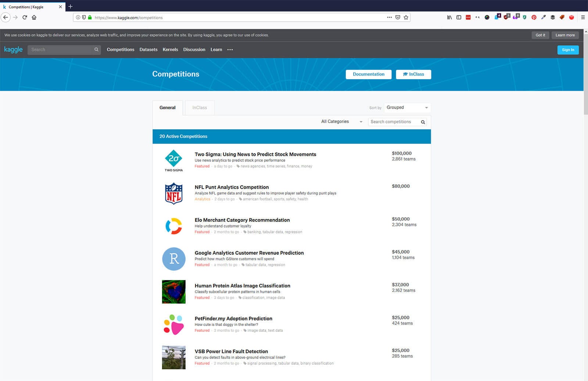Open the NFL Punt Analytics Competition link
Image resolution: width=588 pixels, height=381 pixels.
click(232, 187)
